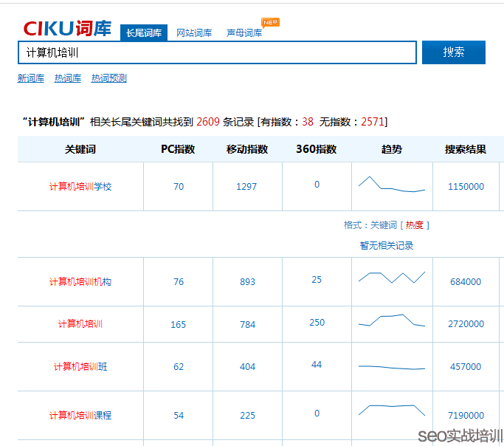Click the PC指数 column header
Viewport: 504px width, 446px height.
pos(178,149)
